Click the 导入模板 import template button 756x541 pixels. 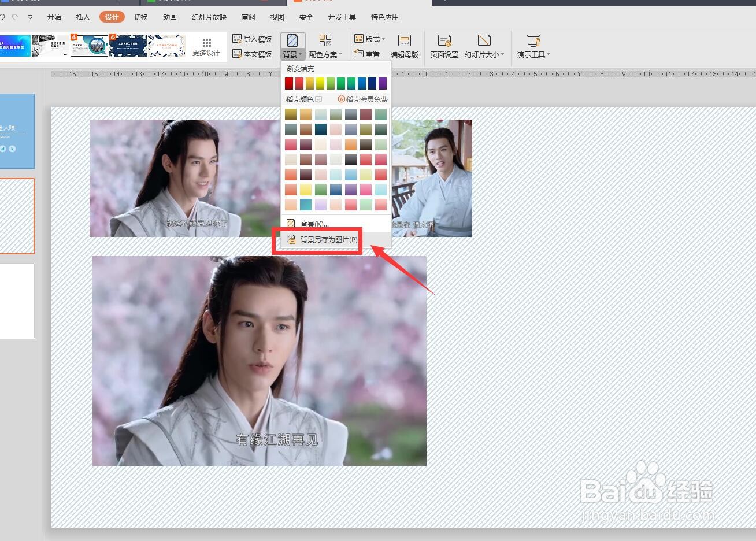252,39
